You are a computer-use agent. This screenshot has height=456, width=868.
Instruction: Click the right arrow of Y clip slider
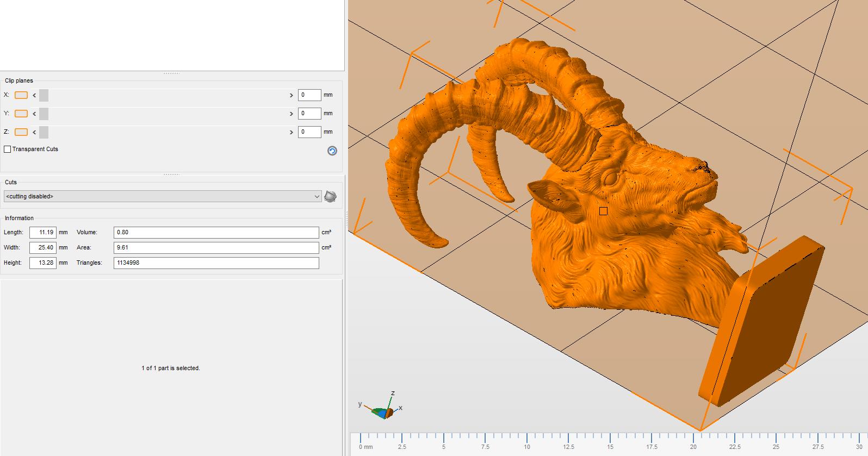pos(292,114)
